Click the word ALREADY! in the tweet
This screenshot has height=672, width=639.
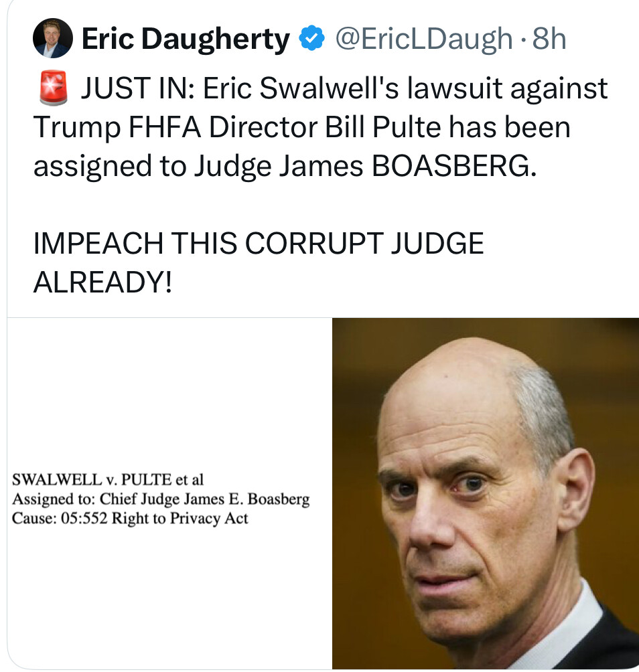[x=103, y=282]
